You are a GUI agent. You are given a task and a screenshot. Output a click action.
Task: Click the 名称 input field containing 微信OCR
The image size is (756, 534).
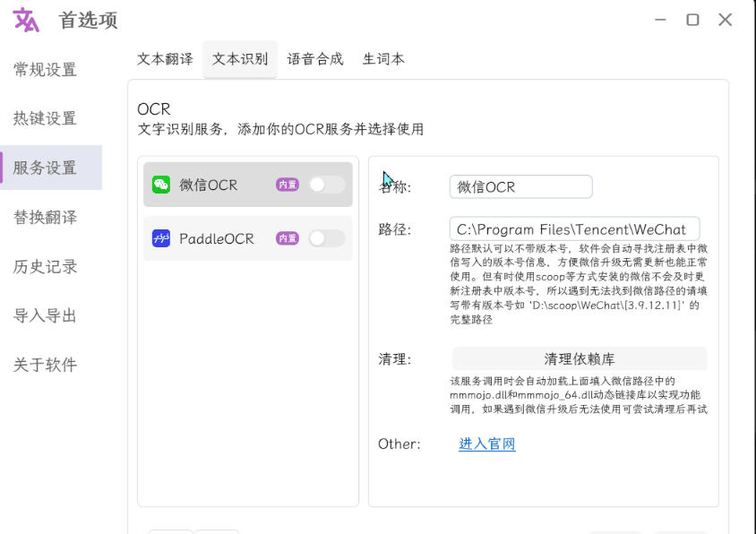(520, 186)
